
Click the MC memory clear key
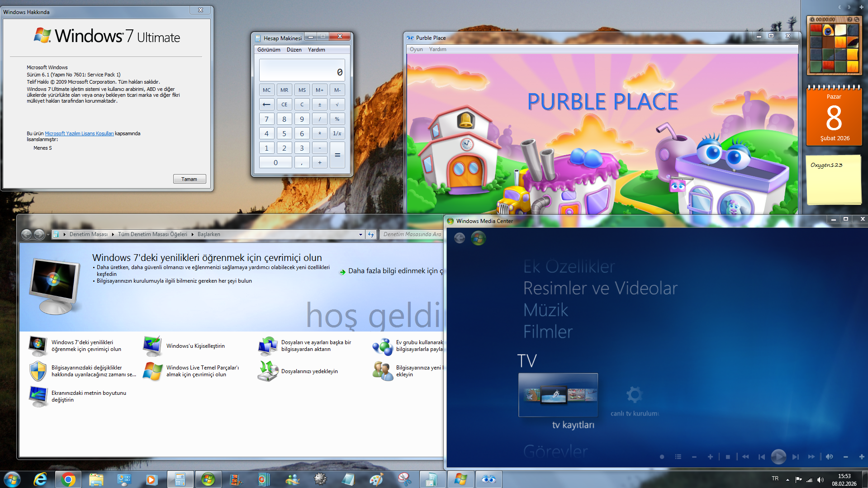click(267, 90)
